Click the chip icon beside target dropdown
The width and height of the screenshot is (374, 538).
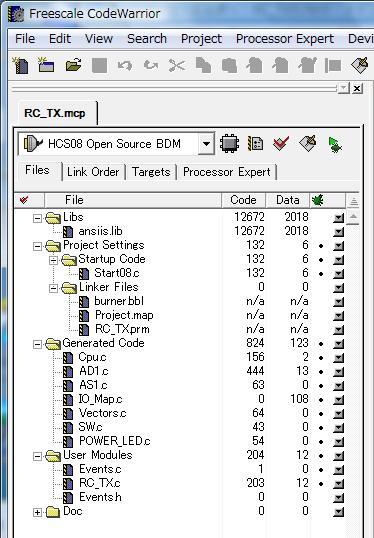(x=229, y=143)
